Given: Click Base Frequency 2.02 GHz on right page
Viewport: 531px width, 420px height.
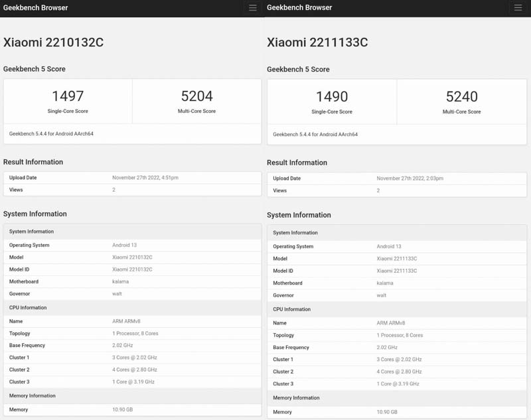Looking at the screenshot, I should tap(387, 347).
